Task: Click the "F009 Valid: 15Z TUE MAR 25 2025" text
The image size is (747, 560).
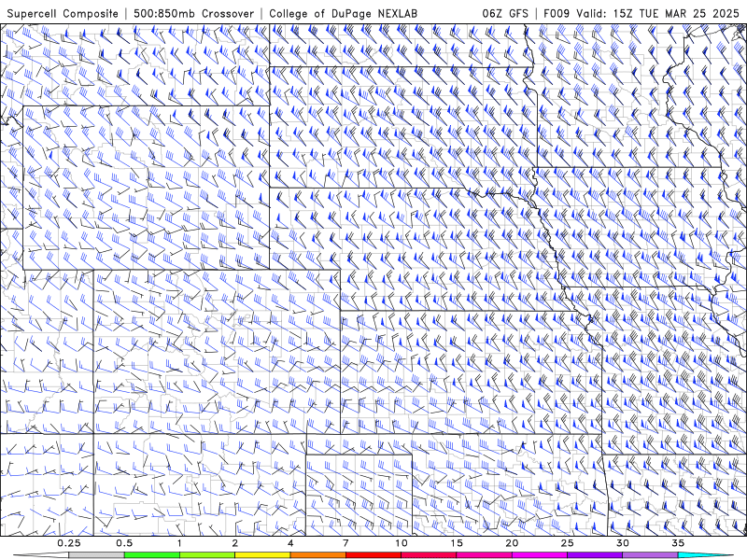Action: (x=641, y=13)
